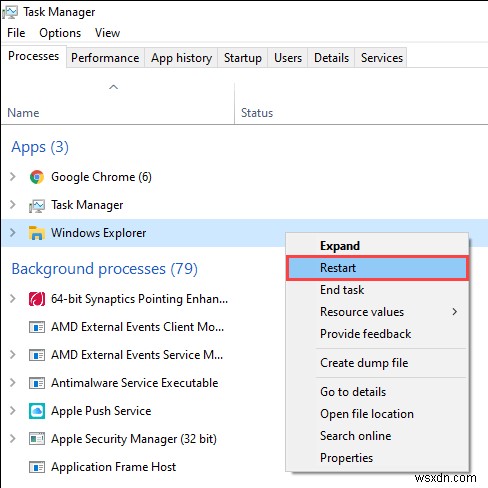
Task: Expand Antimalware Service Executable row
Action: (13, 382)
